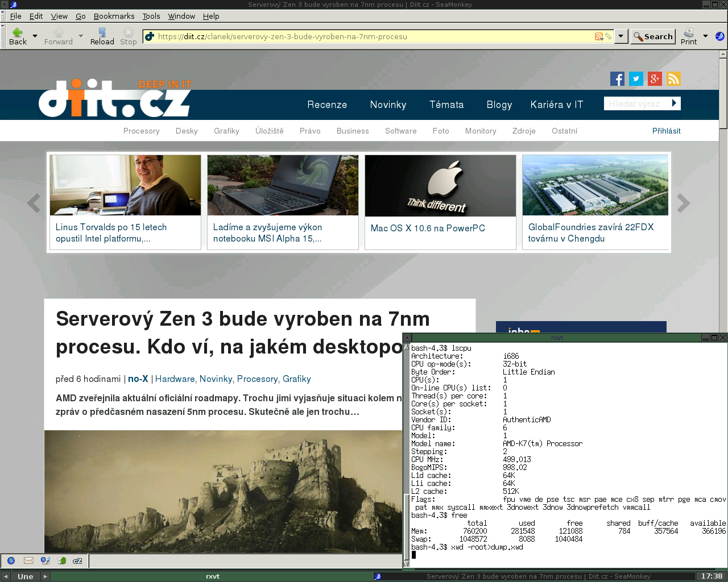
Task: Open the Mail & Newsgroups envelope icon
Action: 28,560
